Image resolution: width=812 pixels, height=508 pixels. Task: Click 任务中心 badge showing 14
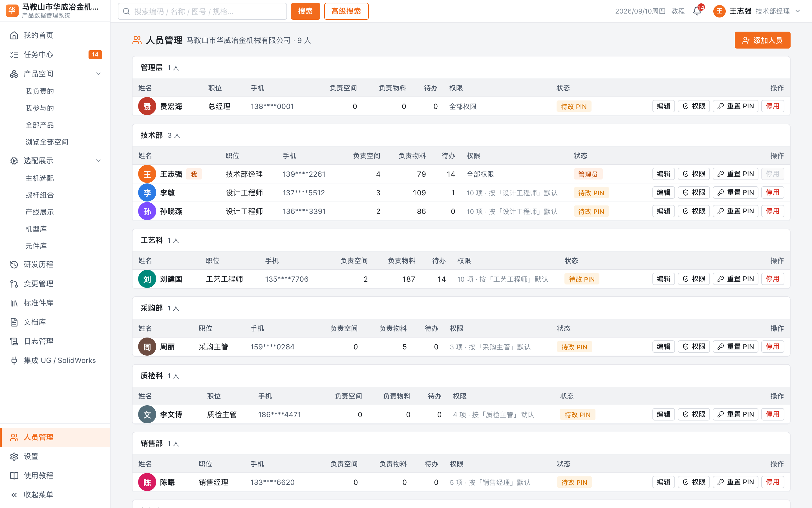pos(95,54)
